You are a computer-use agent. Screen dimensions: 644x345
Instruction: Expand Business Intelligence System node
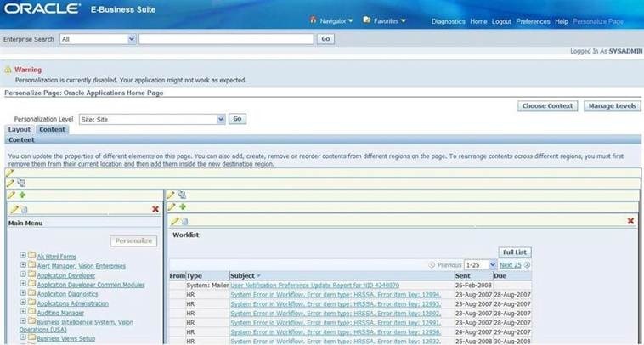pos(23,321)
